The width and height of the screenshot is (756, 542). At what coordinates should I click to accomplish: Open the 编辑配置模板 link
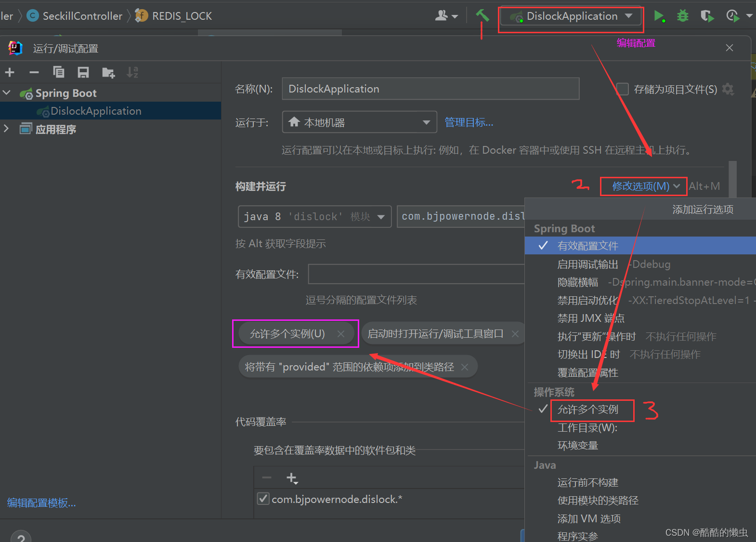tap(41, 503)
